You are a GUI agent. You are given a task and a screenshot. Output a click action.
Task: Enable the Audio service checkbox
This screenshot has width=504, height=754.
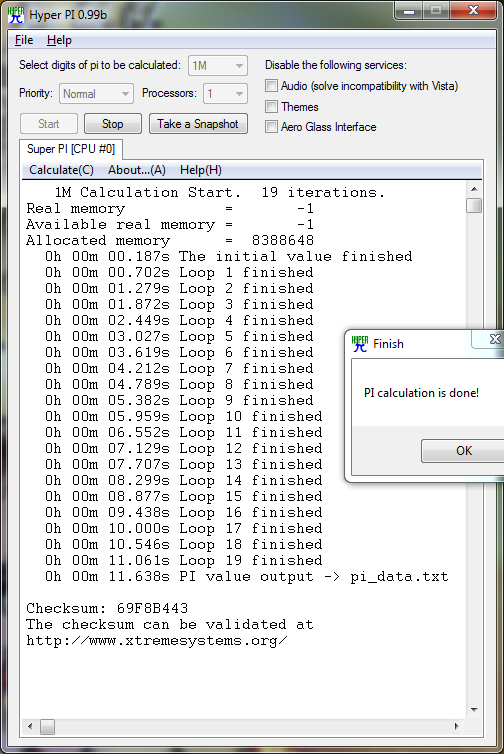271,86
